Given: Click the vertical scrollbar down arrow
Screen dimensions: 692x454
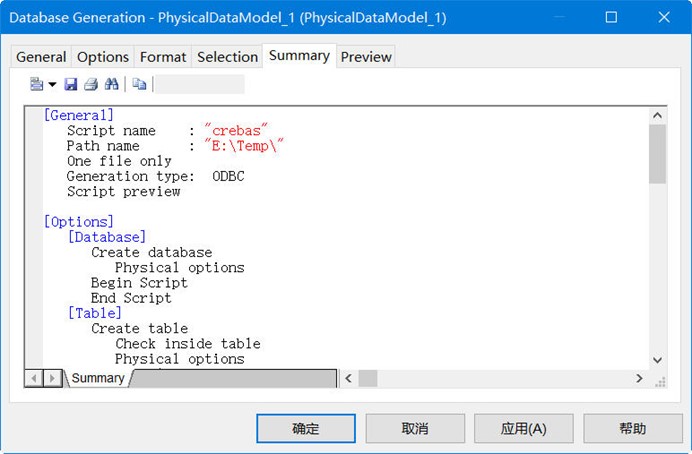Looking at the screenshot, I should (657, 360).
